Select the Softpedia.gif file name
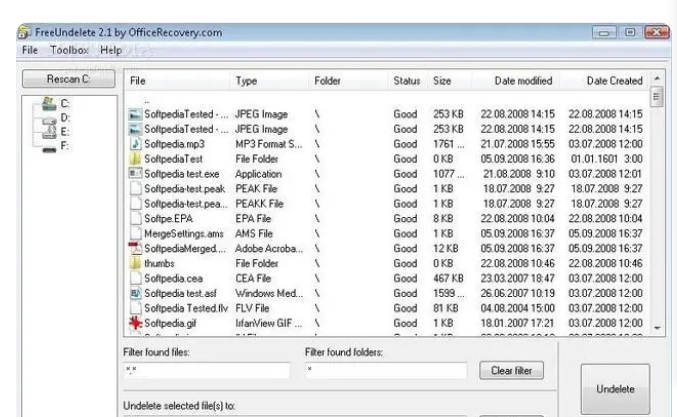677x417 pixels. click(170, 323)
